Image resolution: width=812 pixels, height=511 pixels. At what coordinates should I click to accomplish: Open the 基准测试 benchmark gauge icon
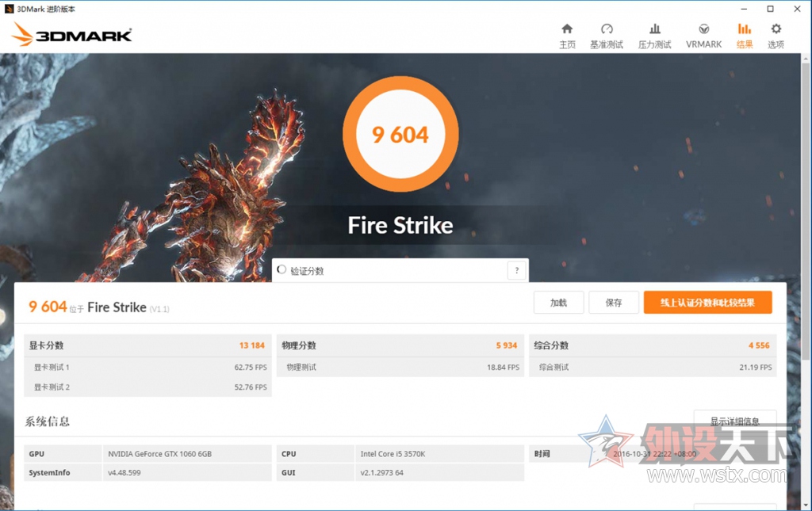click(x=607, y=29)
